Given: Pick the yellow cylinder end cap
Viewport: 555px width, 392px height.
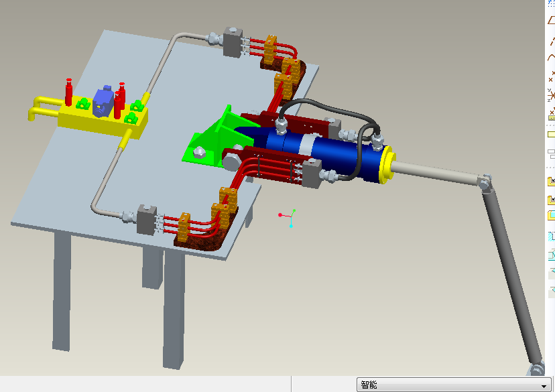Looking at the screenshot, I should [387, 165].
